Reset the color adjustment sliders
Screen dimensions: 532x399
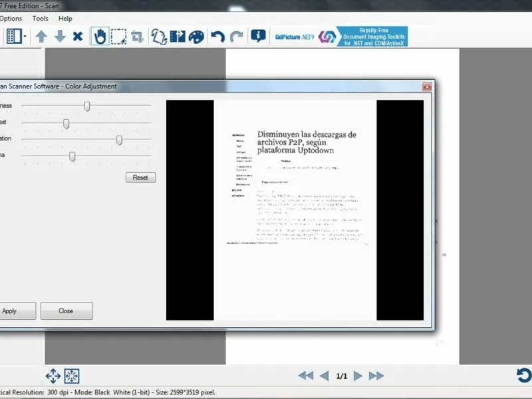[141, 178]
